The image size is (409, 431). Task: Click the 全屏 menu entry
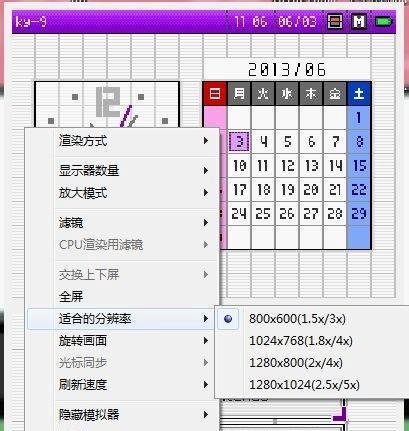click(123, 296)
